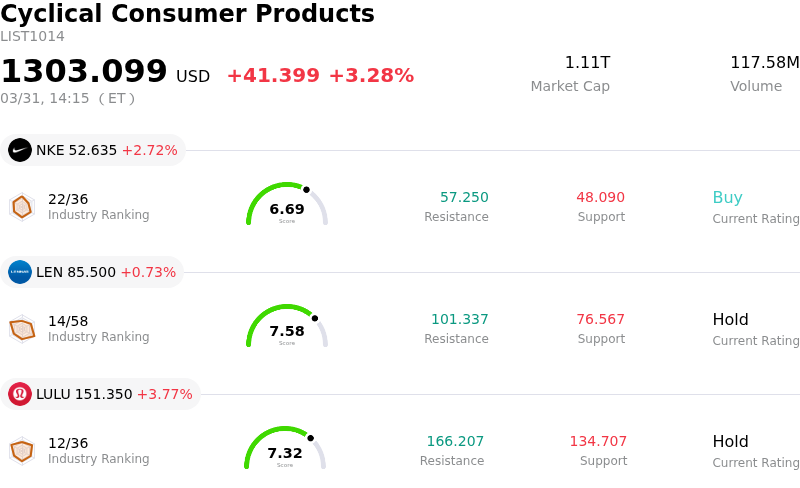
Task: Click the 117.58M Volume figure
Action: [764, 63]
